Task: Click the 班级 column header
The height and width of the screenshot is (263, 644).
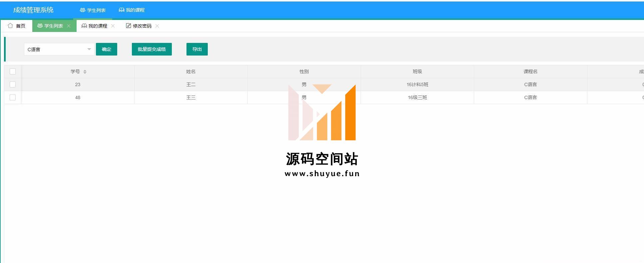Action: 417,71
